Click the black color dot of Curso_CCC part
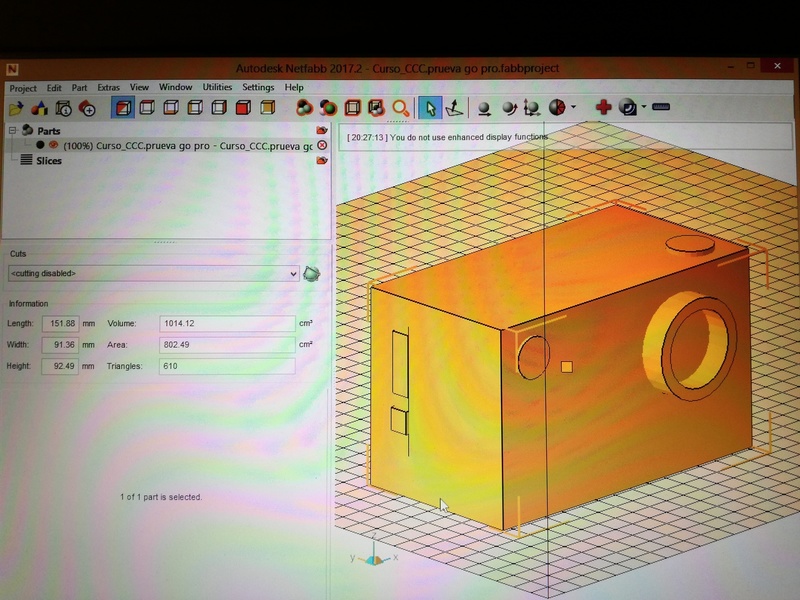 click(40, 145)
